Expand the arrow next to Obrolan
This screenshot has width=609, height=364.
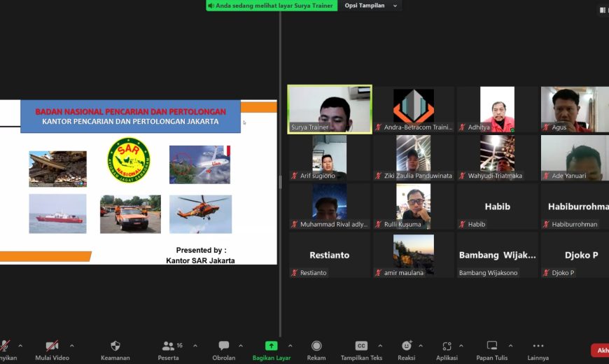[x=241, y=345]
